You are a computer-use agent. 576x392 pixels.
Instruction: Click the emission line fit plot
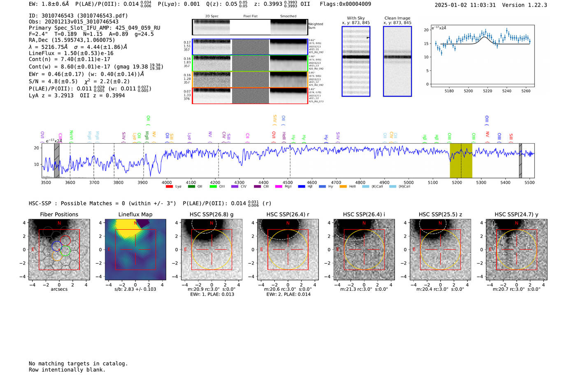coord(482,57)
